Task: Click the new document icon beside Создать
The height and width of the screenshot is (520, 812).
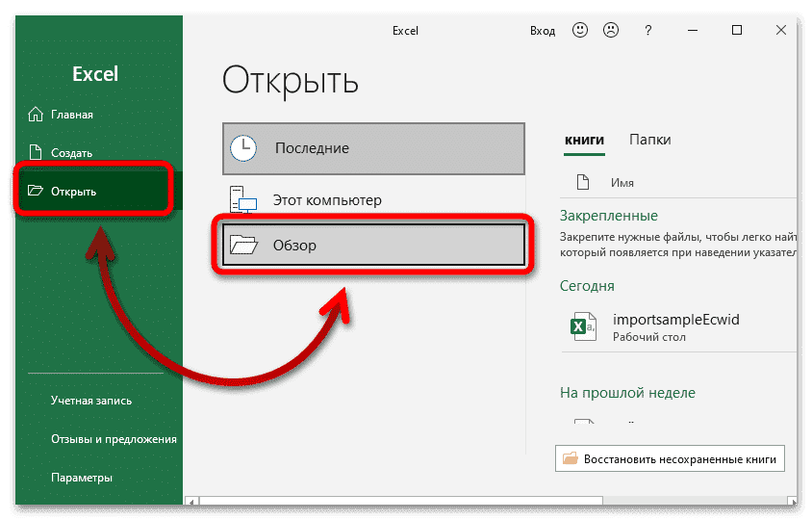Action: [36, 152]
